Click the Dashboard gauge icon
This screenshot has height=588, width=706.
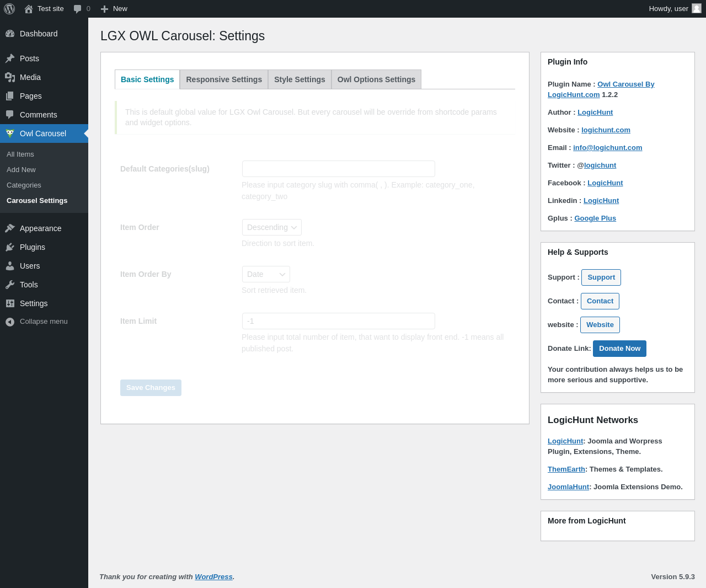pos(10,34)
